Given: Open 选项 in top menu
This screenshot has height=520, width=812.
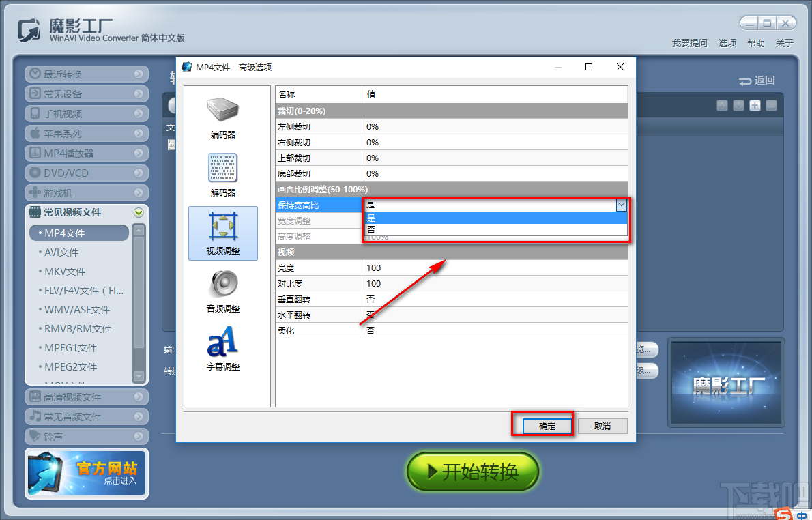Looking at the screenshot, I should 727,43.
